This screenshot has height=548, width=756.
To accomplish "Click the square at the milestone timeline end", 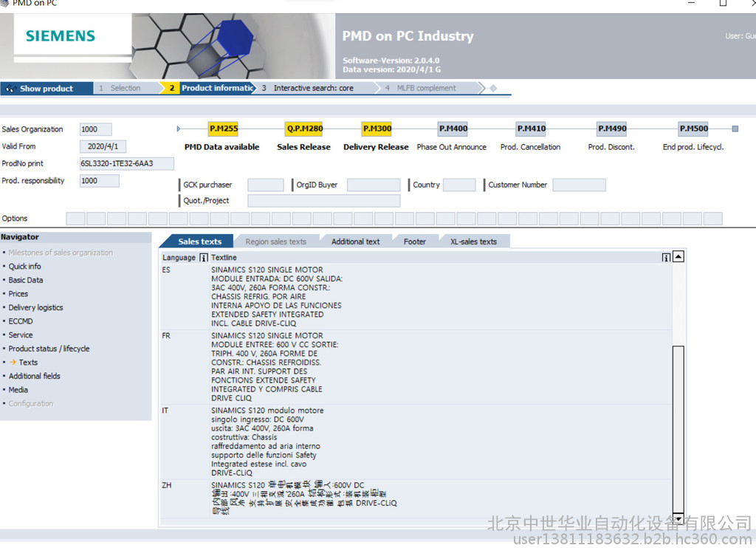I will [735, 129].
